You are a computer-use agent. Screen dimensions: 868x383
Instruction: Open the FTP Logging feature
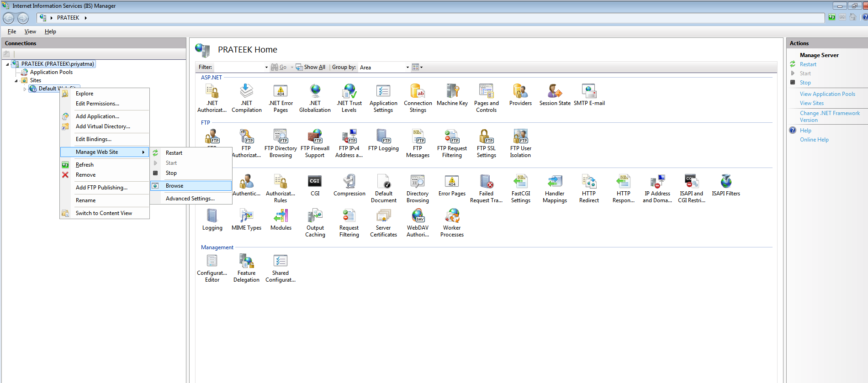[383, 140]
